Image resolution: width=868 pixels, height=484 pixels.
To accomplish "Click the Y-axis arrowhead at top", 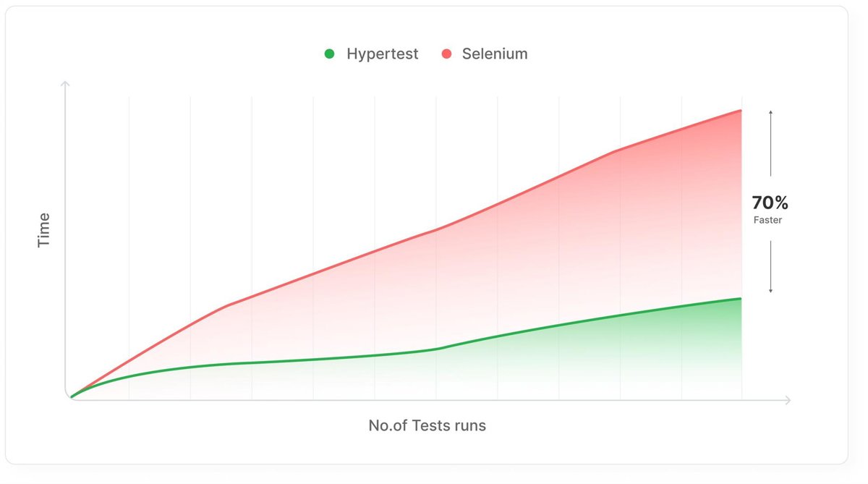I will [x=65, y=85].
